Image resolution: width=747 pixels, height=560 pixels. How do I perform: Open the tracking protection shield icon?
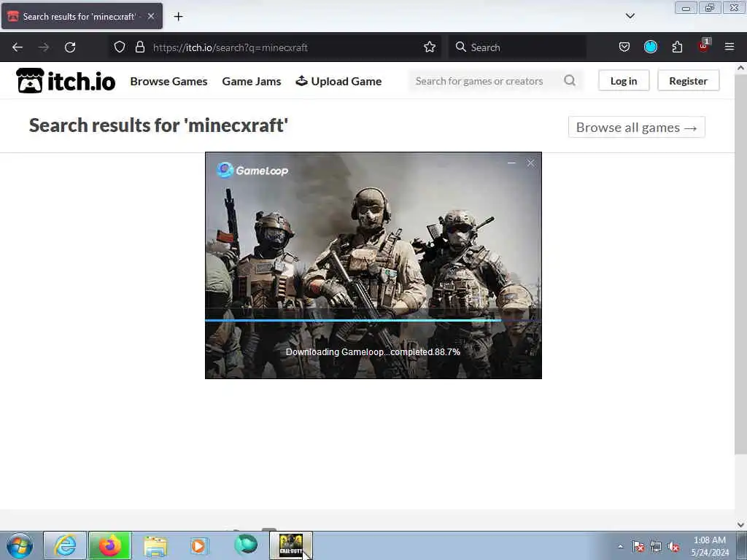(120, 47)
